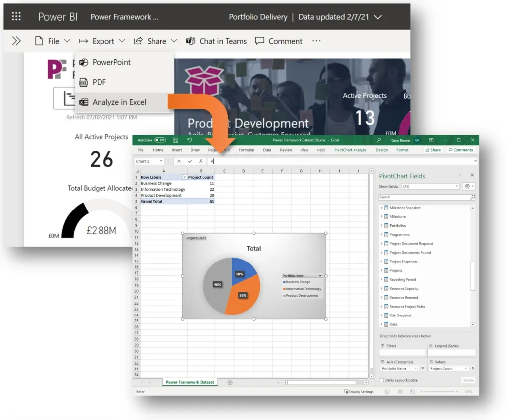507x420 pixels.
Task: Open the more options ellipsis in Power BI toolbar
Action: click(x=316, y=41)
